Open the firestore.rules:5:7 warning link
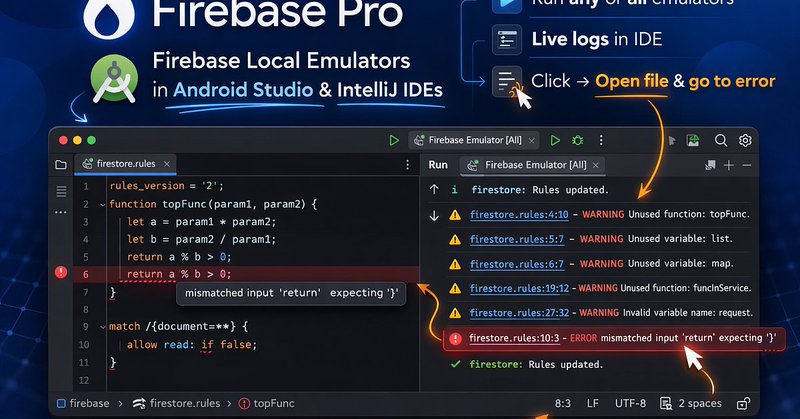Viewport: 800px width, 419px height. (517, 239)
